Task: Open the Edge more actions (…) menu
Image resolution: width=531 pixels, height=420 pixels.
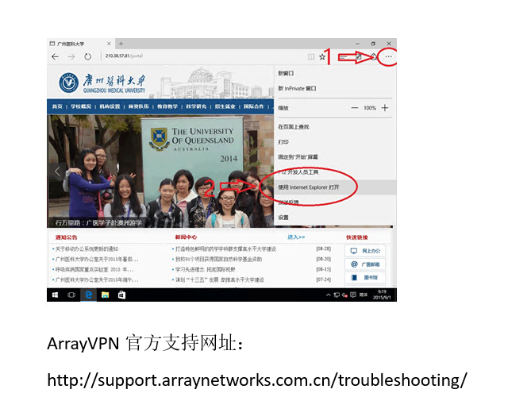Action: 387,57
